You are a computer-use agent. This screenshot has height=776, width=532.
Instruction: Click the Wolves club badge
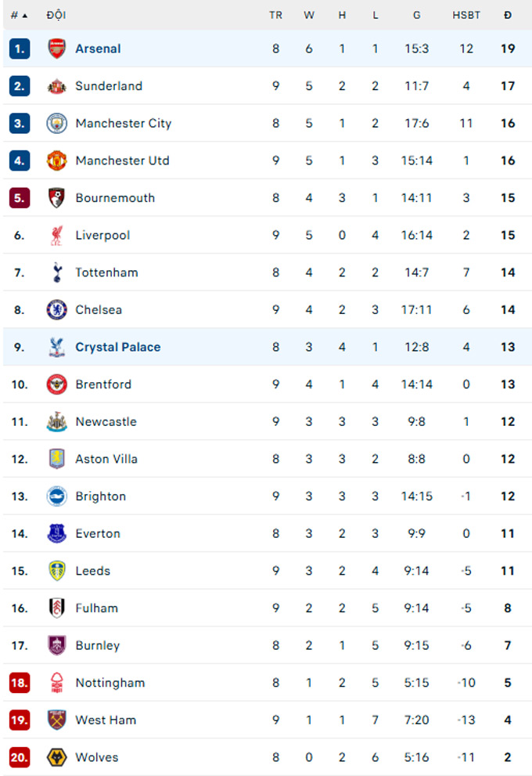coord(57,757)
